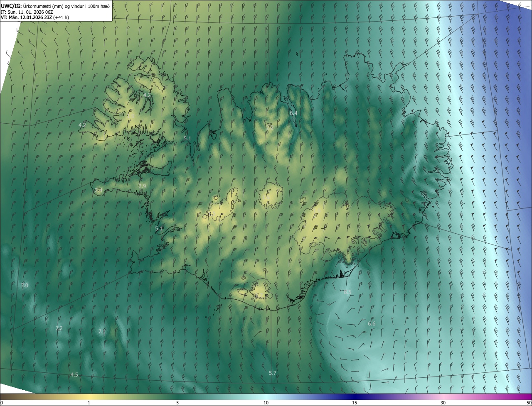
Task: Click the 6.4 value in north Iceland
Action: pos(293,113)
